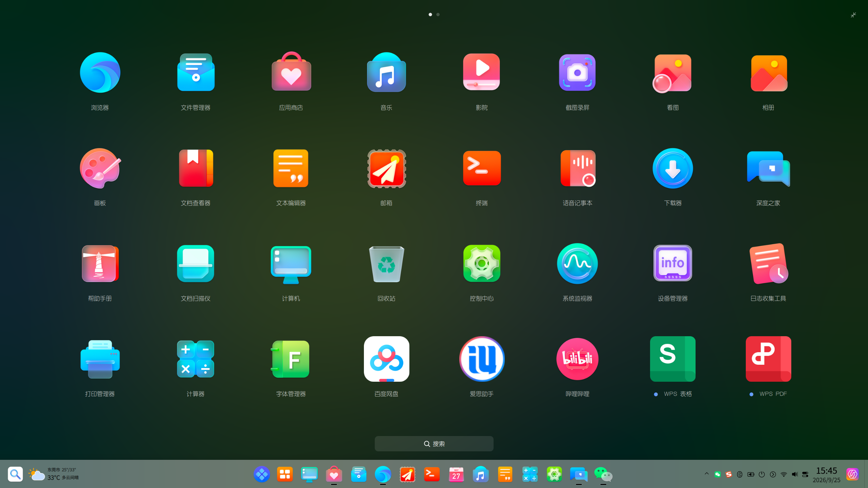
Task: Exit fullscreen launcher via top-right collapse icon
Action: [x=853, y=15]
